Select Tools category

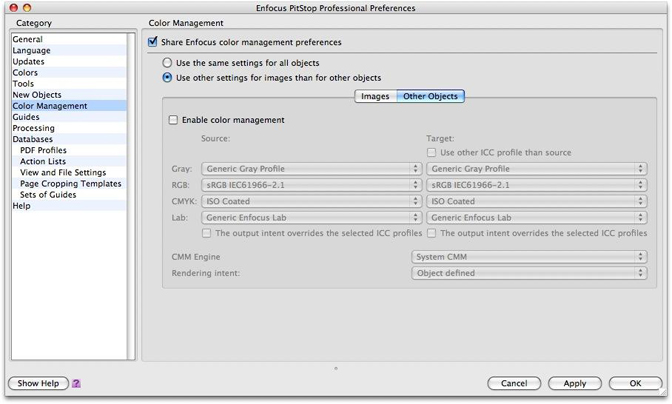click(69, 84)
